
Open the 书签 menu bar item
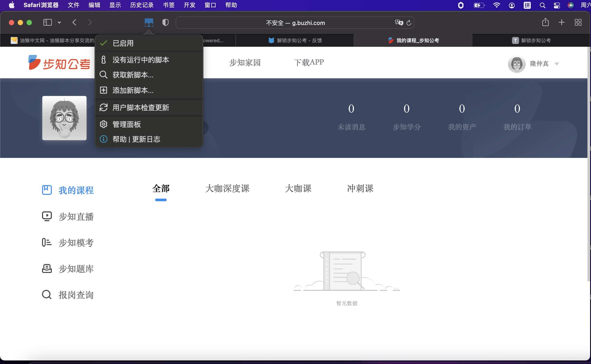tap(169, 5)
